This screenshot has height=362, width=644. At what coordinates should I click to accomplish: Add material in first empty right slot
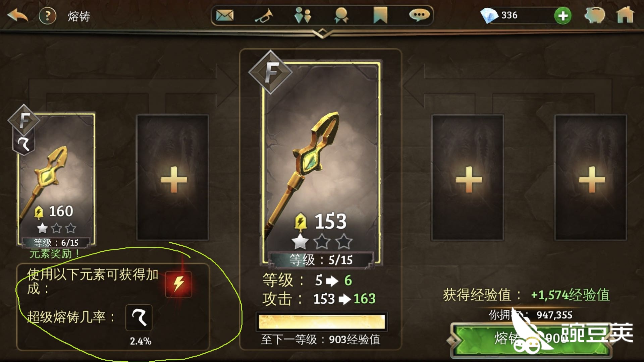[468, 178]
